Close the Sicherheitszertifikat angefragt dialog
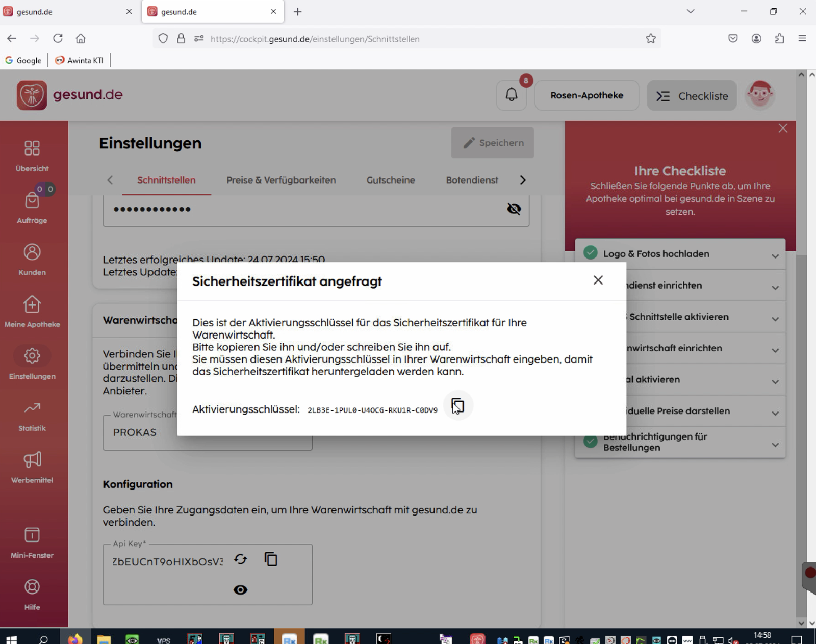This screenshot has height=644, width=816. click(x=598, y=280)
